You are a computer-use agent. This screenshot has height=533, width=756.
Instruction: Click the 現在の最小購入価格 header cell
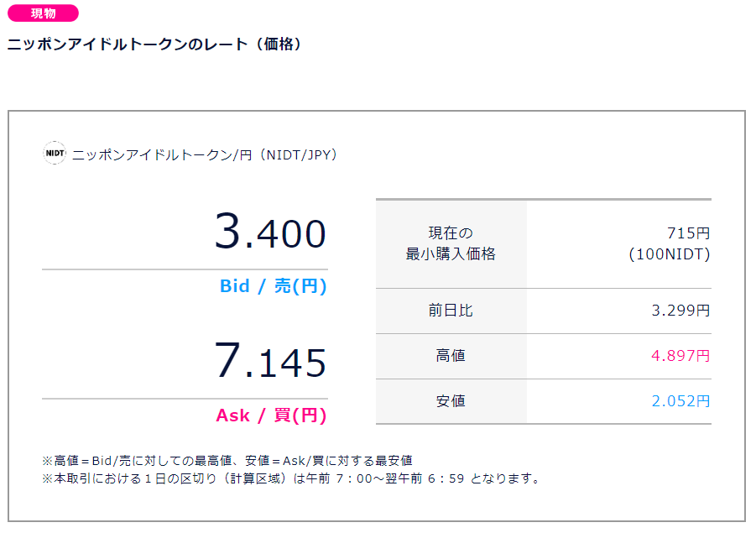[451, 243]
